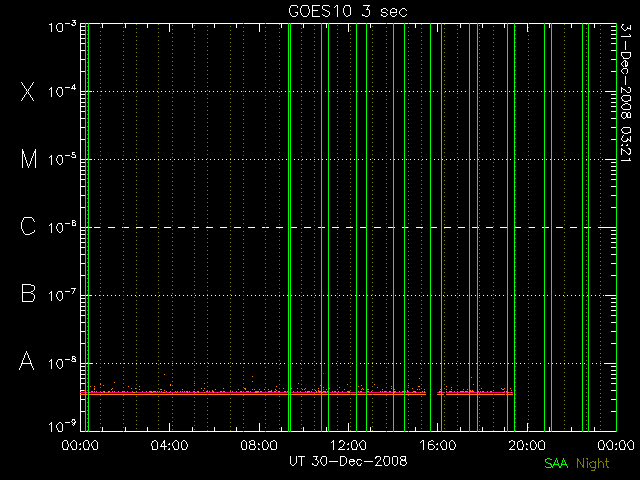Click the flux trace near 04:00

click(x=169, y=393)
